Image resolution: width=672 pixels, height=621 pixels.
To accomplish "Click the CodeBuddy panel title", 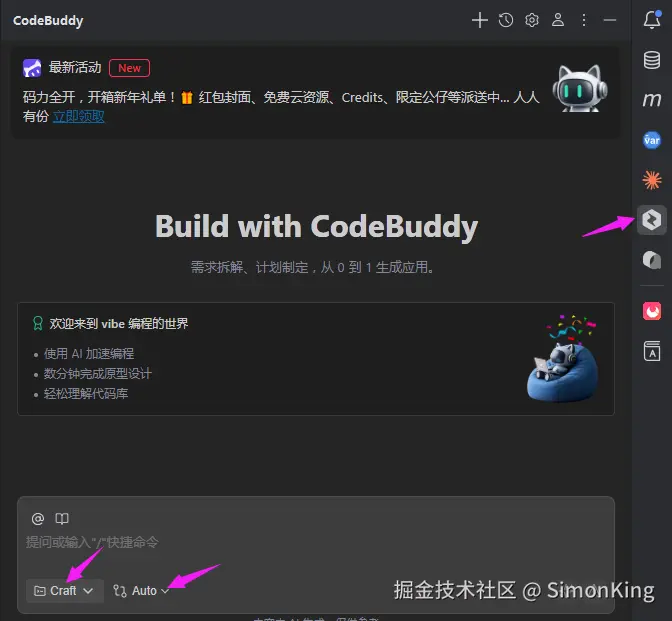I will click(x=48, y=21).
